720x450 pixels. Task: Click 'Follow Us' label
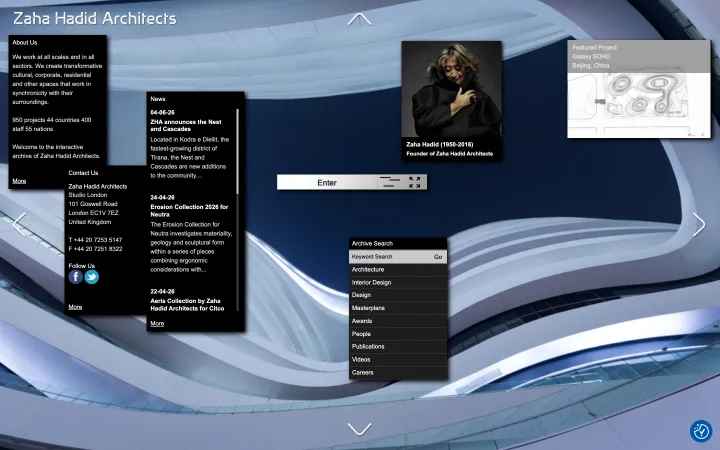point(81,266)
